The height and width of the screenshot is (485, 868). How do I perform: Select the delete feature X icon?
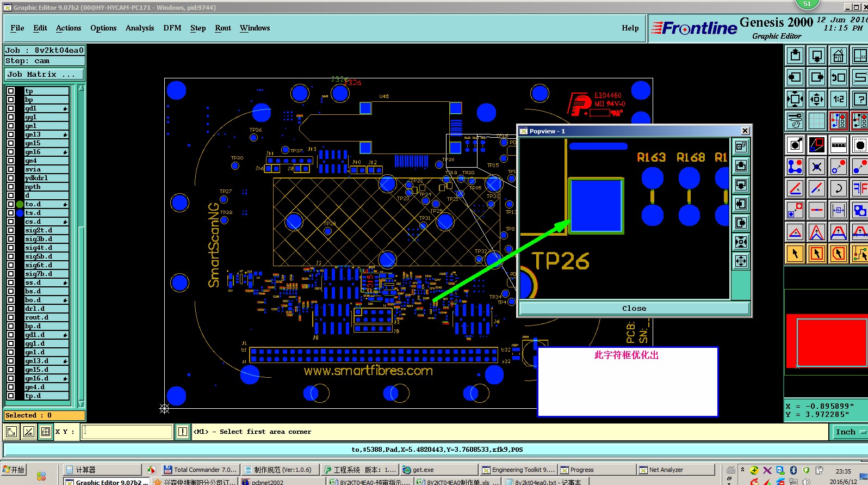817,167
